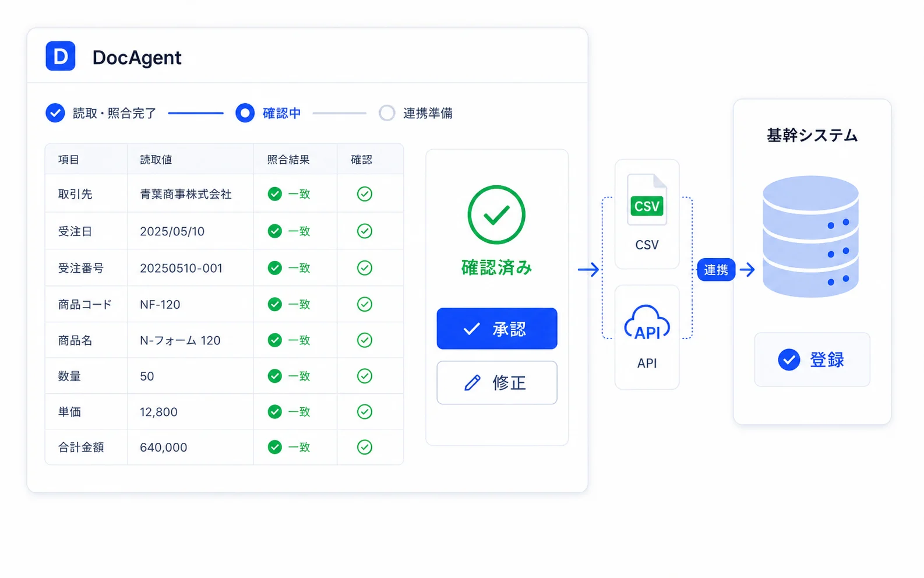
Task: Click the blue DocAgent logo icon
Action: 61,56
